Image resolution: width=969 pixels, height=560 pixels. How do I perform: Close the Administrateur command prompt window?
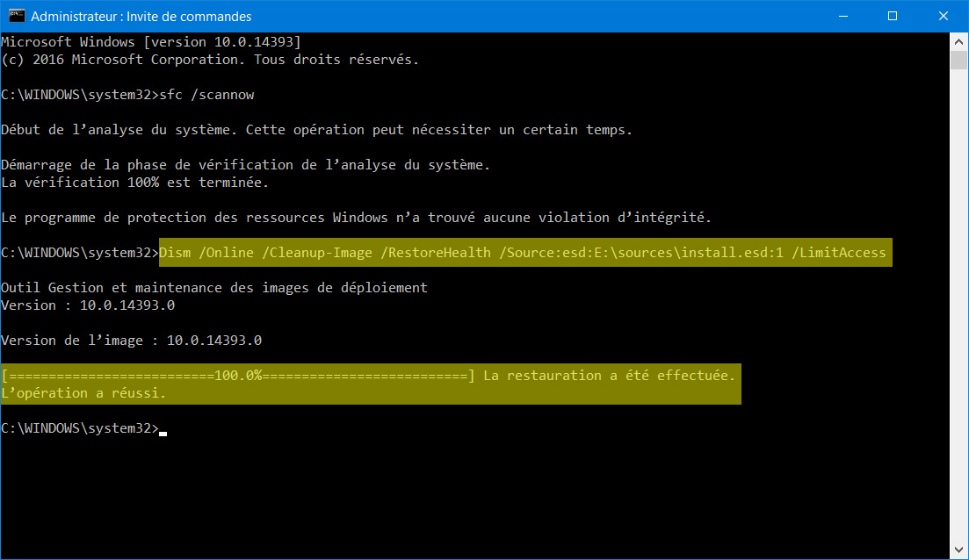(x=943, y=16)
